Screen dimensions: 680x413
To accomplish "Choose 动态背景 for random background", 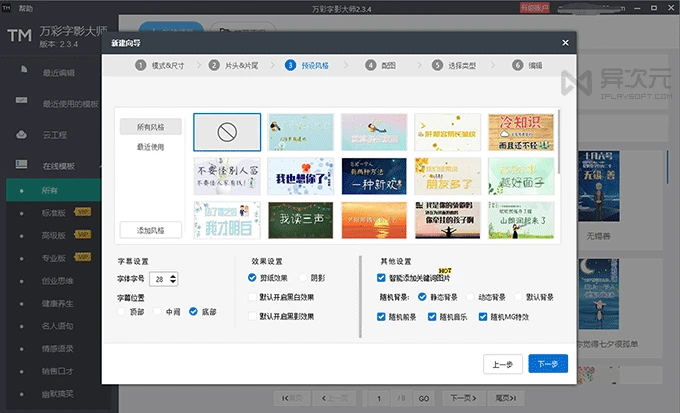I will click(470, 297).
